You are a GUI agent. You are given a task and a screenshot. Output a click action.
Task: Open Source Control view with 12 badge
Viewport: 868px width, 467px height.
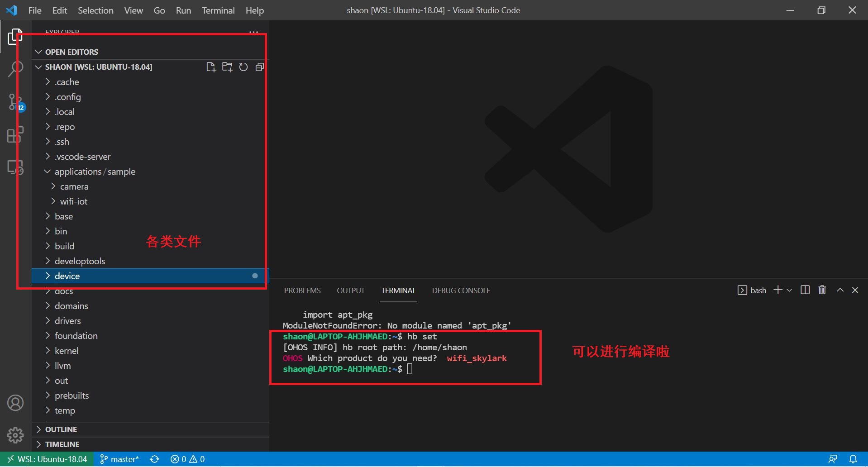(16, 102)
